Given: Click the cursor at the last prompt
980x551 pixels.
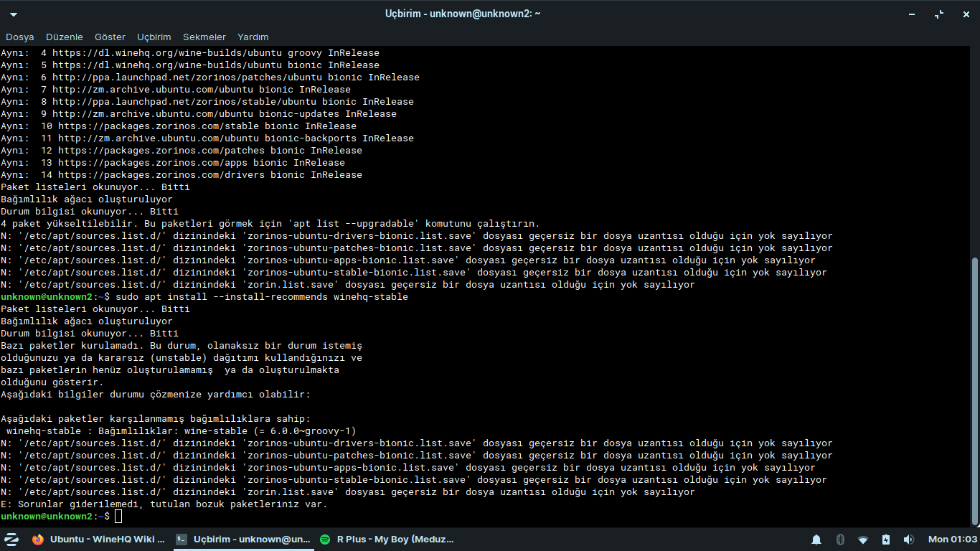Looking at the screenshot, I should pos(118,517).
